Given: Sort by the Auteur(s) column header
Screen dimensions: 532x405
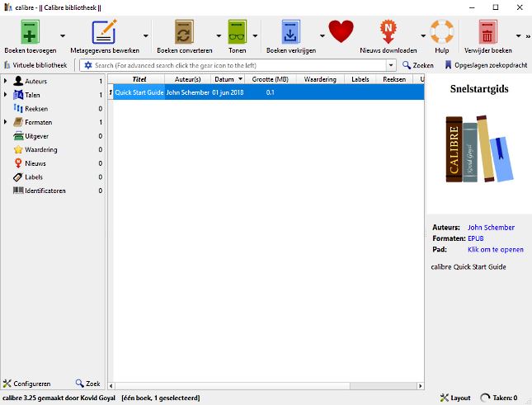Looking at the screenshot, I should pos(187,79).
